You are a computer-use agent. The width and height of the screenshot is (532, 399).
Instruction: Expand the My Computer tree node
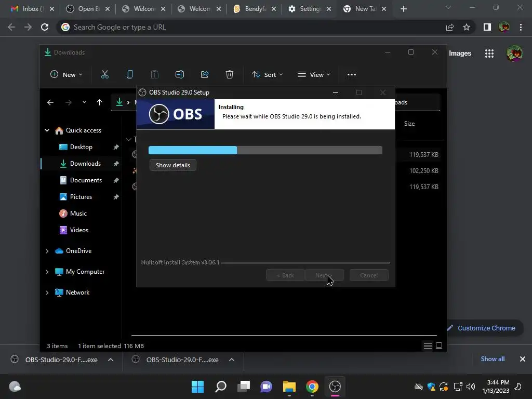(x=47, y=272)
